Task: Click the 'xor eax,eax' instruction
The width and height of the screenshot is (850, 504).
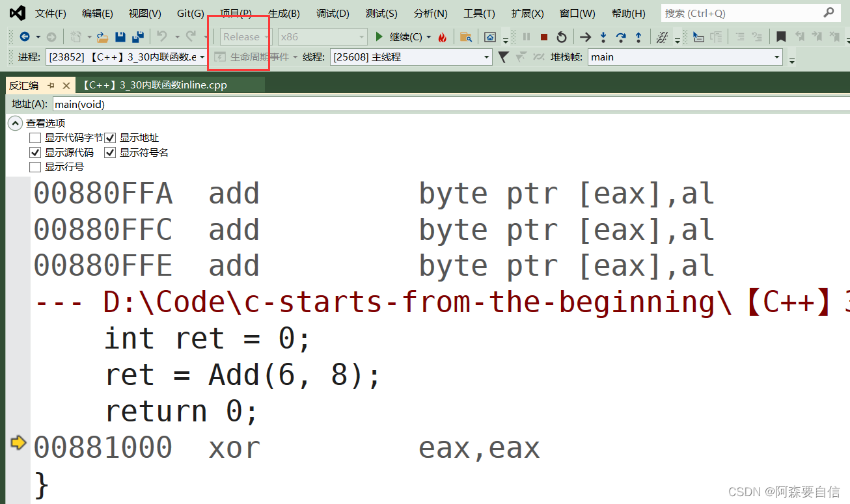Action: [374, 448]
